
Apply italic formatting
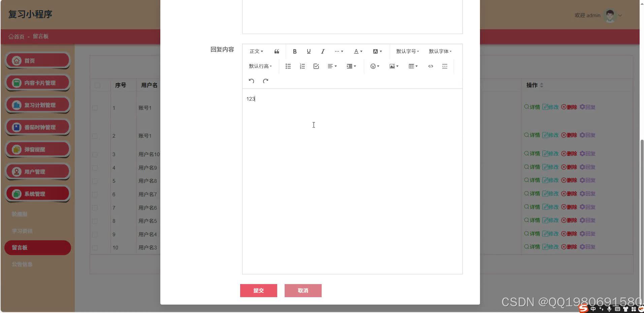click(322, 51)
